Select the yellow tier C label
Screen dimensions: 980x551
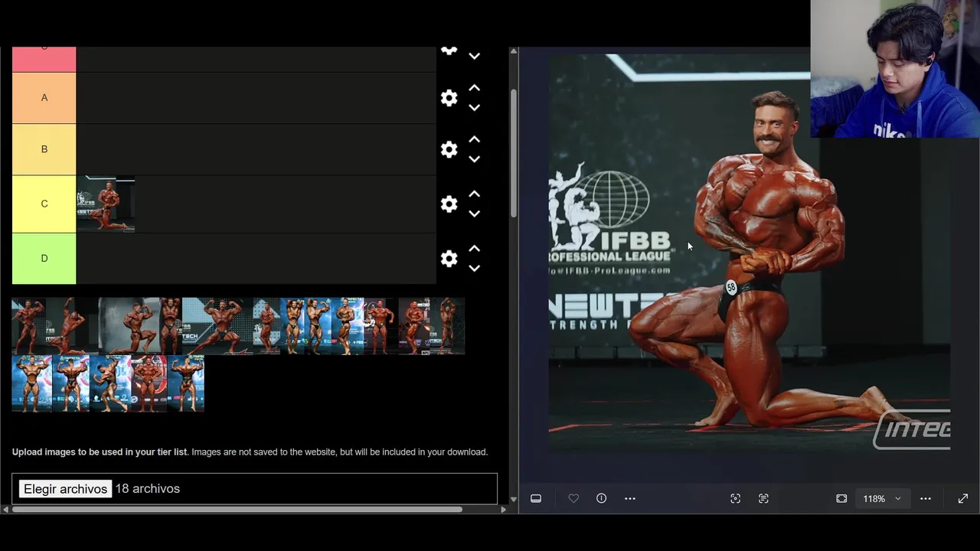[x=44, y=204]
